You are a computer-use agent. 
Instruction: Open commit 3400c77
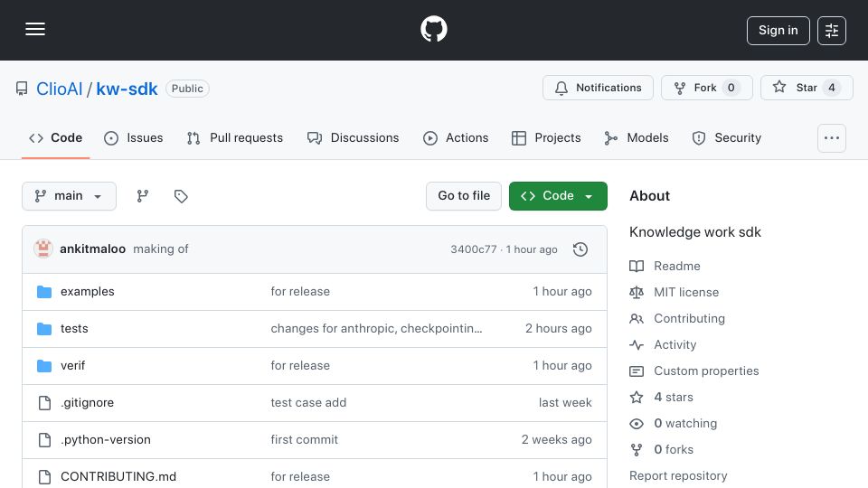(x=473, y=249)
